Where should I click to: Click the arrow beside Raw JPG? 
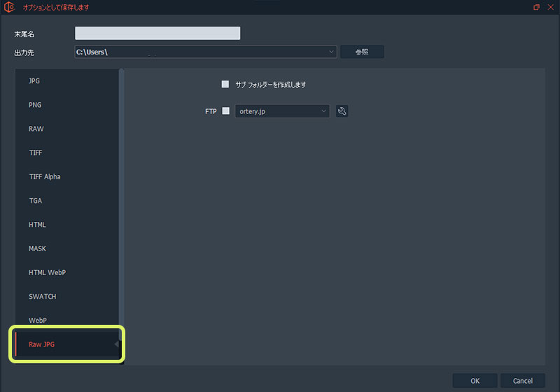point(116,344)
